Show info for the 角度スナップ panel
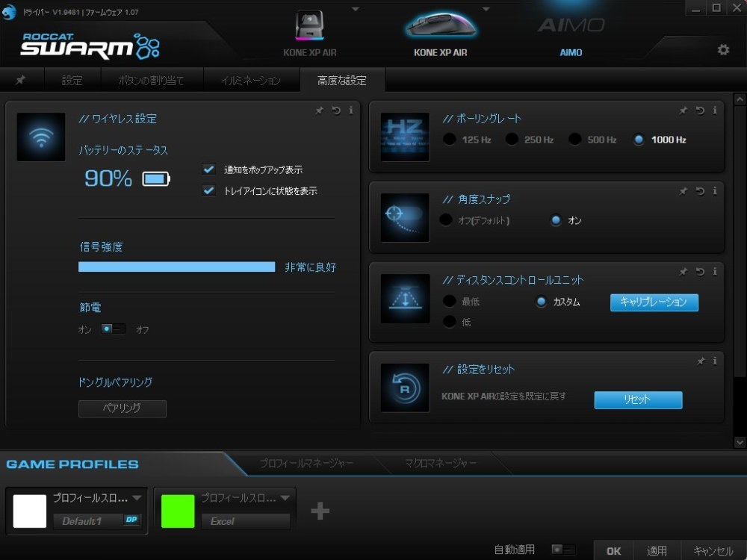The height and width of the screenshot is (560, 747). tap(715, 191)
